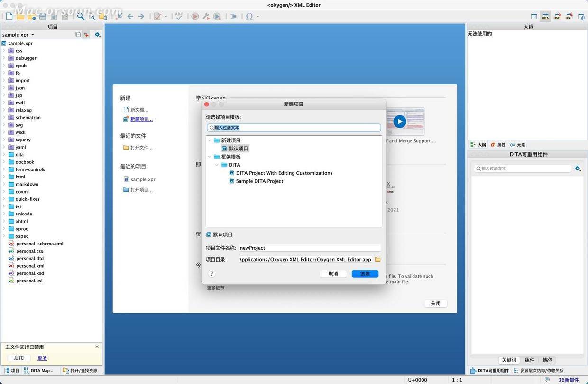Click the Save disk icon in toolbar
This screenshot has width=588, height=384.
(x=43, y=16)
